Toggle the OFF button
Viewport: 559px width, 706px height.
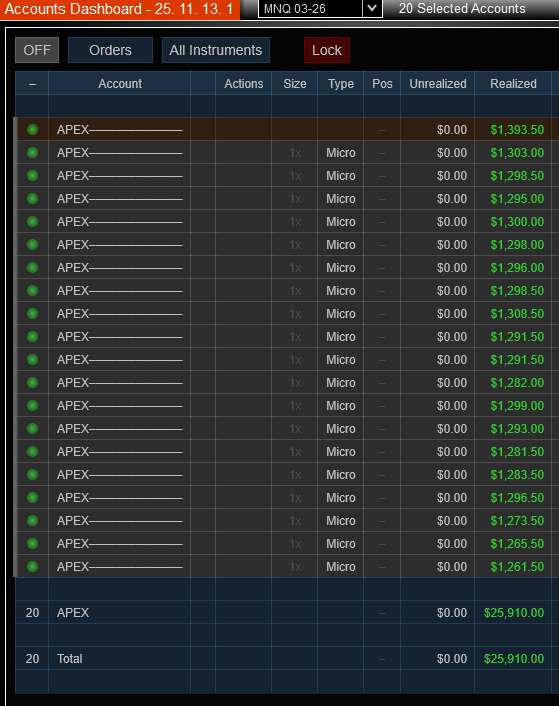37,50
